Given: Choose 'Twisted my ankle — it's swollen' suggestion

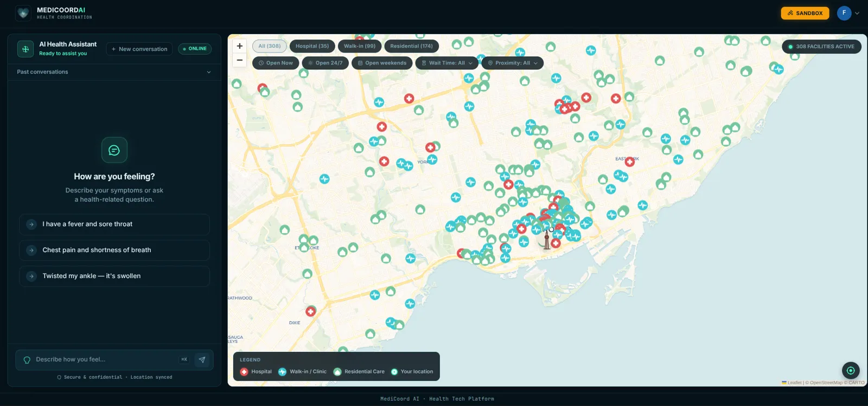Looking at the screenshot, I should click(114, 276).
